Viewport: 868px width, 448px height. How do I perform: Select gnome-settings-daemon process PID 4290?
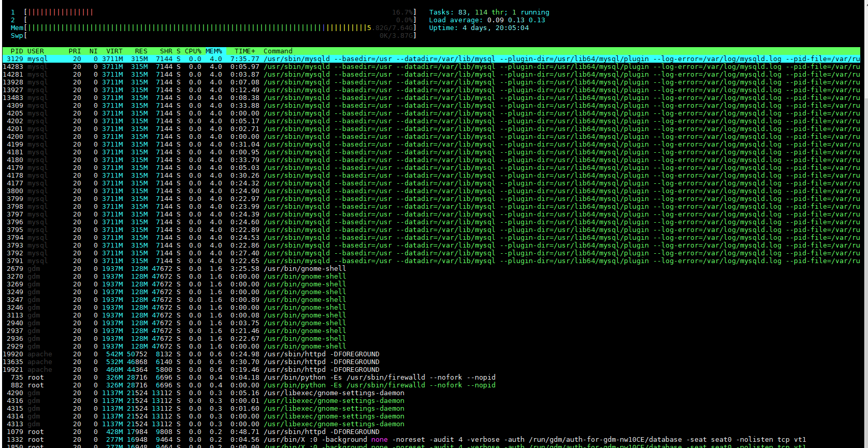(x=431, y=393)
